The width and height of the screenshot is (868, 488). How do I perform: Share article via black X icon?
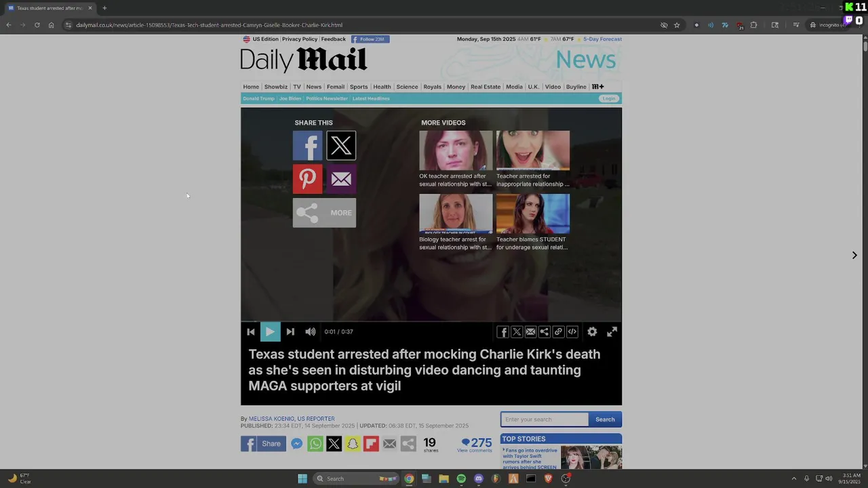click(334, 444)
